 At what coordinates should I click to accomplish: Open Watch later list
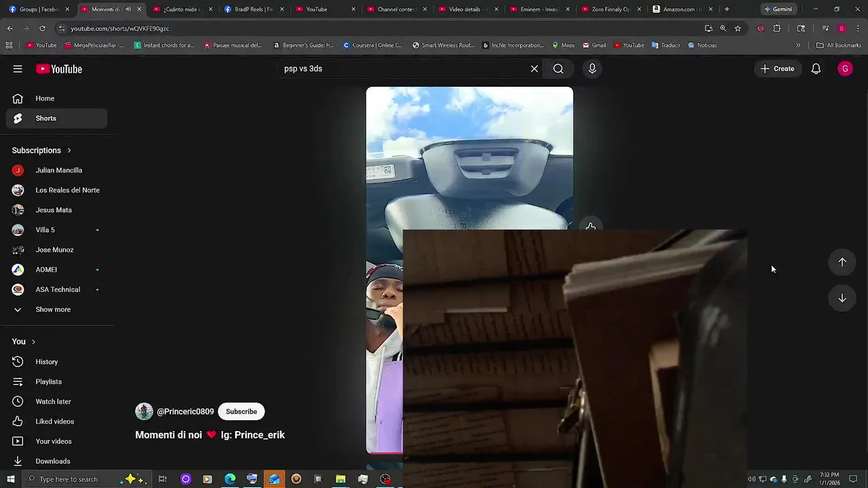click(57, 401)
